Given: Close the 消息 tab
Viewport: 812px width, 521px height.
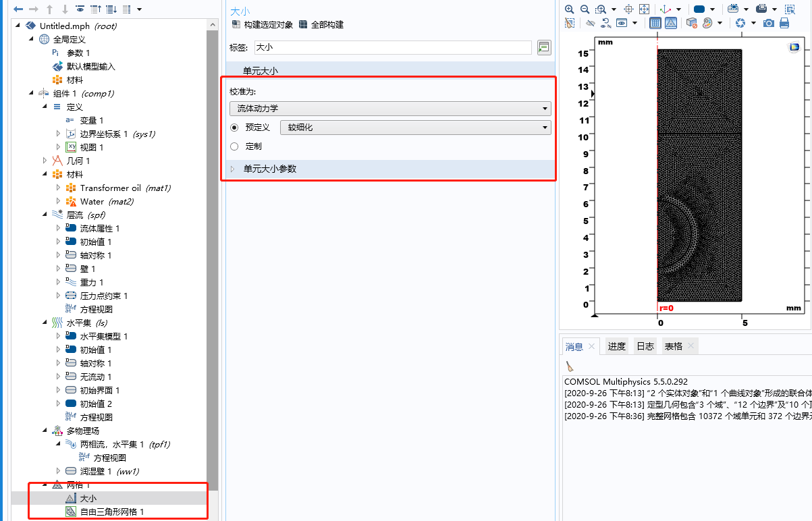Looking at the screenshot, I should [592, 346].
